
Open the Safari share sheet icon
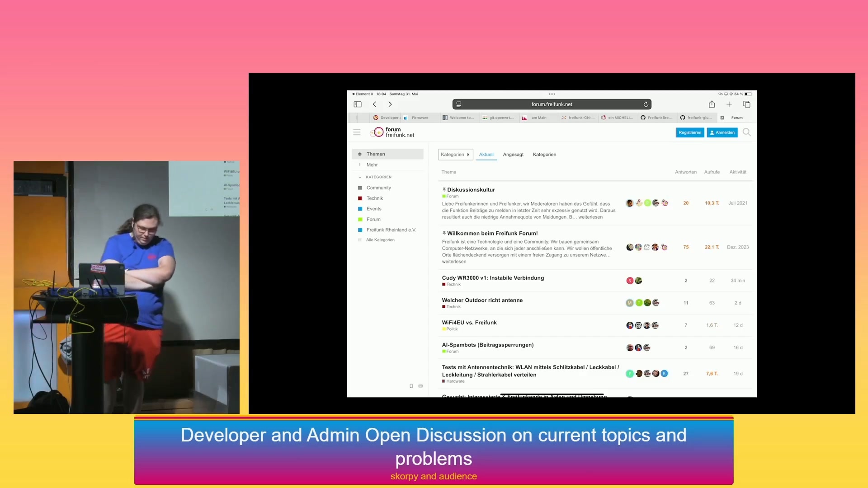712,104
